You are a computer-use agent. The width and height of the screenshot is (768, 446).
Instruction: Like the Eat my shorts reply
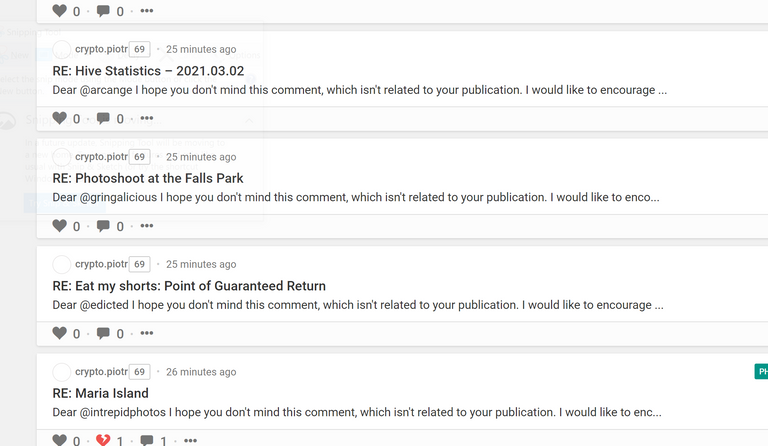click(x=59, y=333)
